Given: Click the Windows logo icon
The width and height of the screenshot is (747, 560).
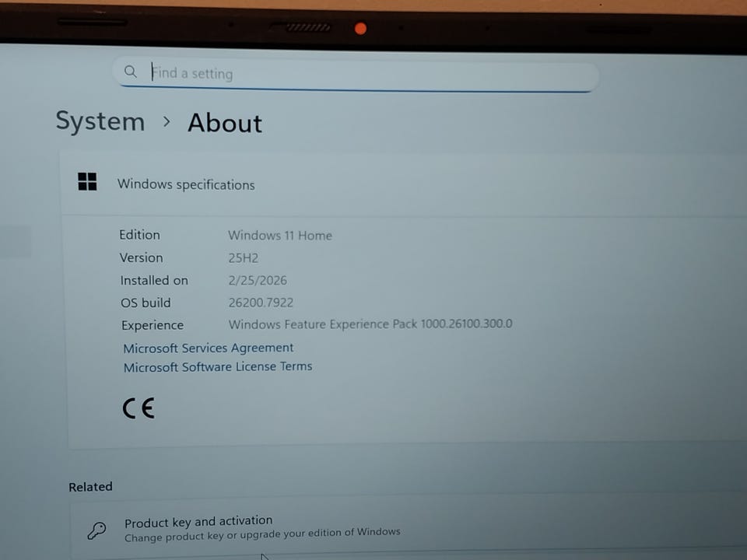Looking at the screenshot, I should pyautogui.click(x=87, y=181).
